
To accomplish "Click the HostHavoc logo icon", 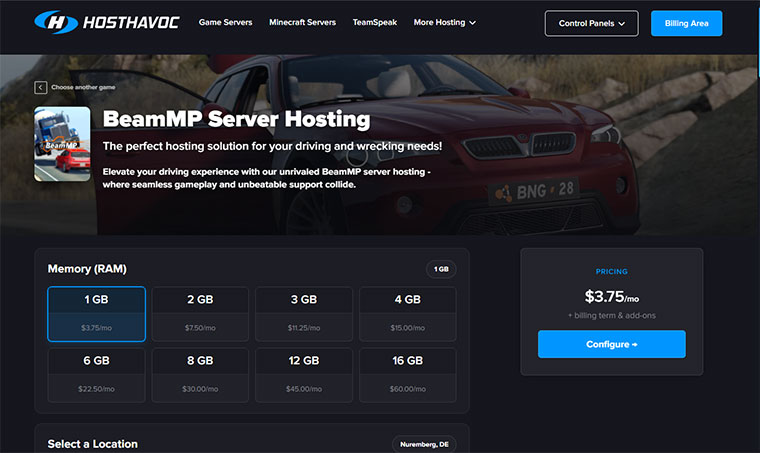I will pos(56,22).
